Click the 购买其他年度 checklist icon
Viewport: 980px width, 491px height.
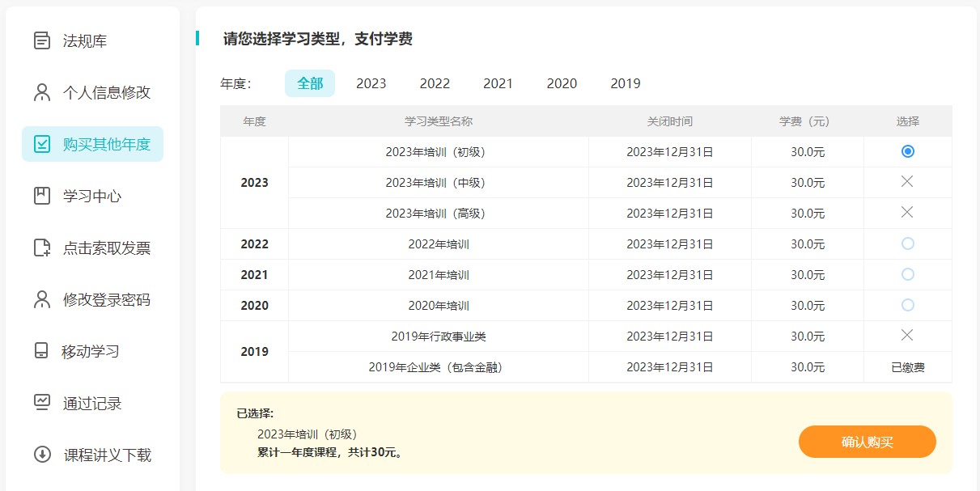(x=42, y=144)
